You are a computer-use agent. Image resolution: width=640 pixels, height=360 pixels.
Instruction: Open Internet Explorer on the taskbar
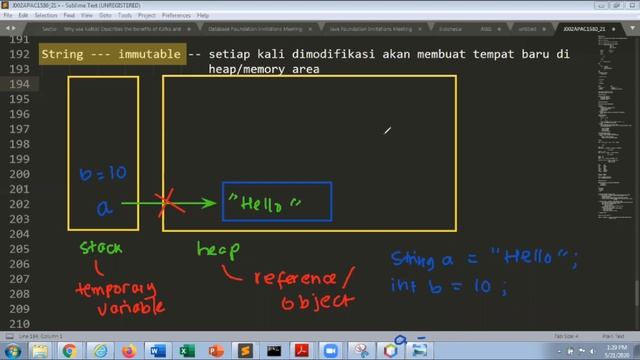(x=100, y=351)
